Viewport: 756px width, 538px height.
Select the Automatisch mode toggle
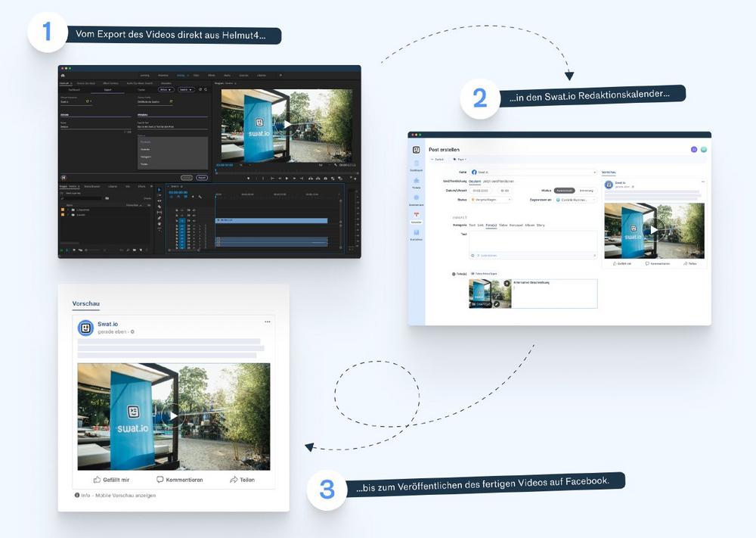pyautogui.click(x=564, y=191)
